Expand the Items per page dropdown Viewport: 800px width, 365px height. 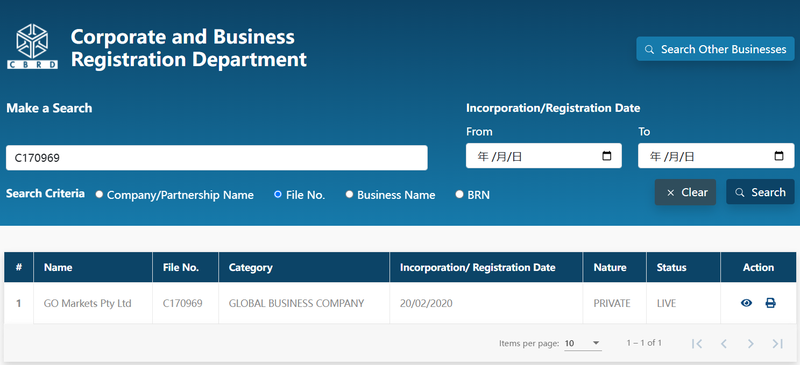pyautogui.click(x=583, y=344)
